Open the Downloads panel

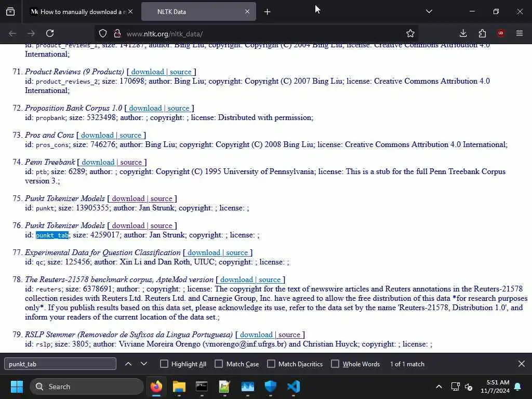coord(463,33)
